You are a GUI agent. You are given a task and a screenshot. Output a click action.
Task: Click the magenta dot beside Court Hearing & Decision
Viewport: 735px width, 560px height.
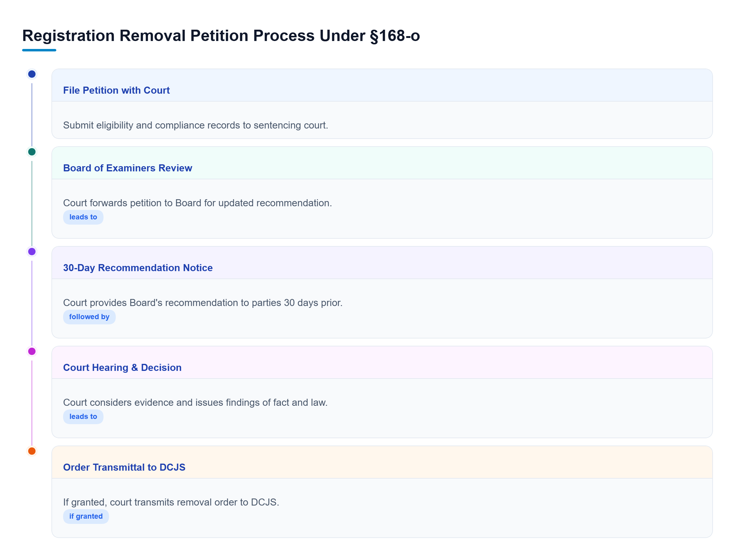click(32, 351)
